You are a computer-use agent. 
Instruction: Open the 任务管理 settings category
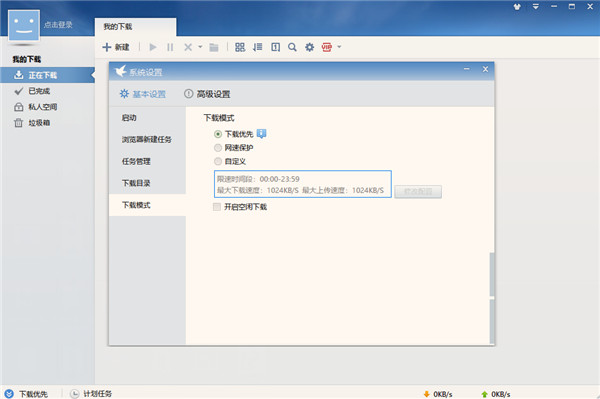coord(147,161)
